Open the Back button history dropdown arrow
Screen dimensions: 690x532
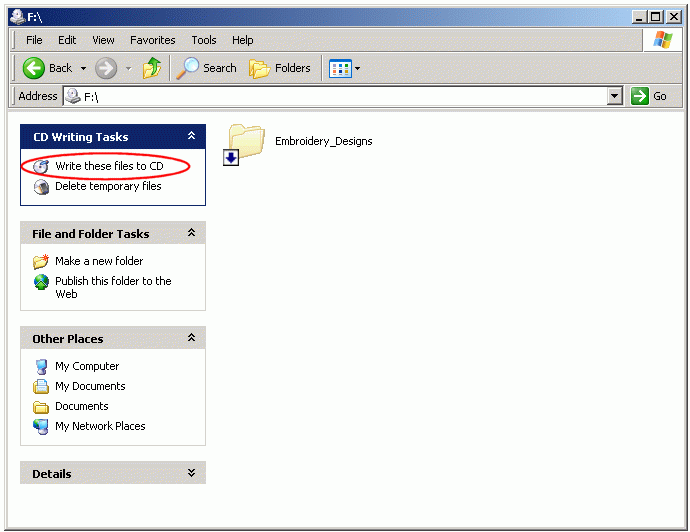(83, 69)
